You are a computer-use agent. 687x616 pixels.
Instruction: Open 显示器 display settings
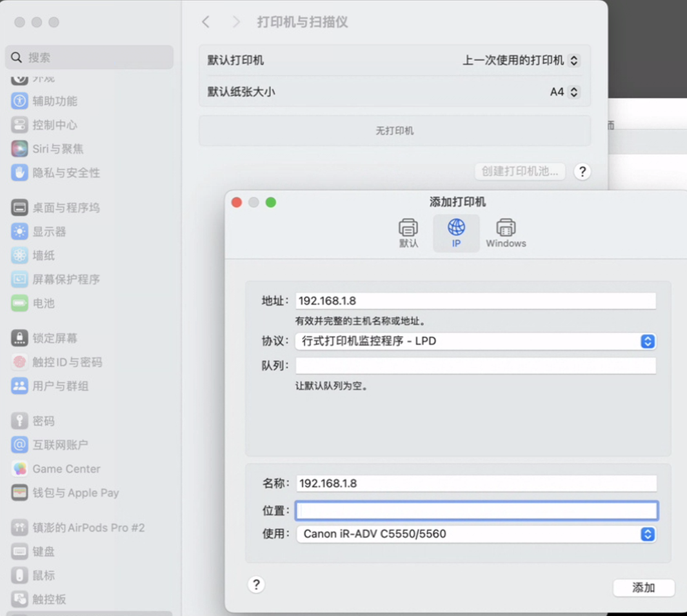pos(49,232)
